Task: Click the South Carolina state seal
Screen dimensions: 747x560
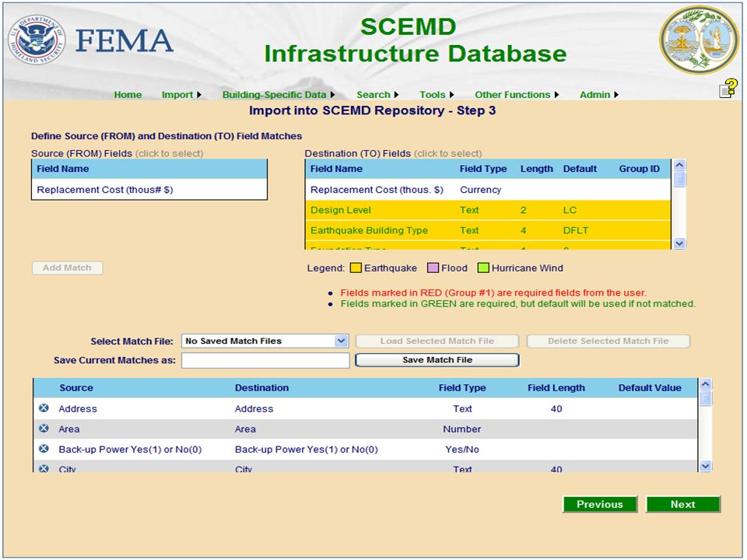Action: 699,40
